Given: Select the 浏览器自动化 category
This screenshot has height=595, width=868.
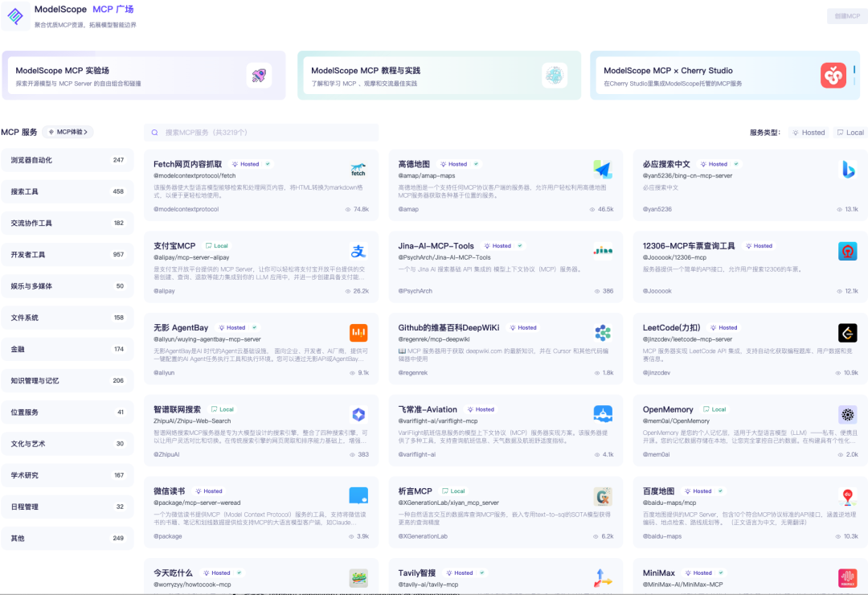Looking at the screenshot, I should [x=68, y=160].
